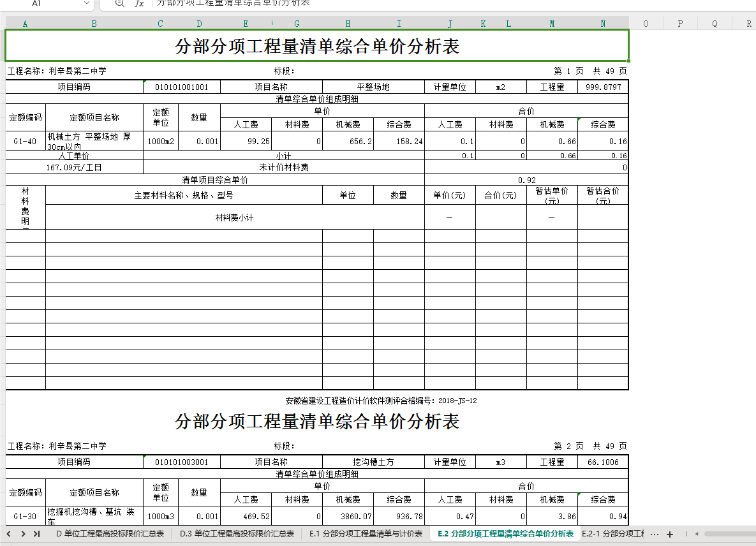This screenshot has width=756, height=546.
Task: Click the quantity value 66.1006
Action: [x=603, y=462]
